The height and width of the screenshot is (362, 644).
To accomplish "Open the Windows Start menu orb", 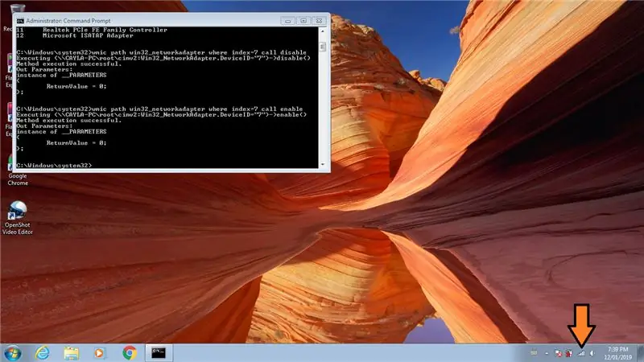I will pos(12,353).
